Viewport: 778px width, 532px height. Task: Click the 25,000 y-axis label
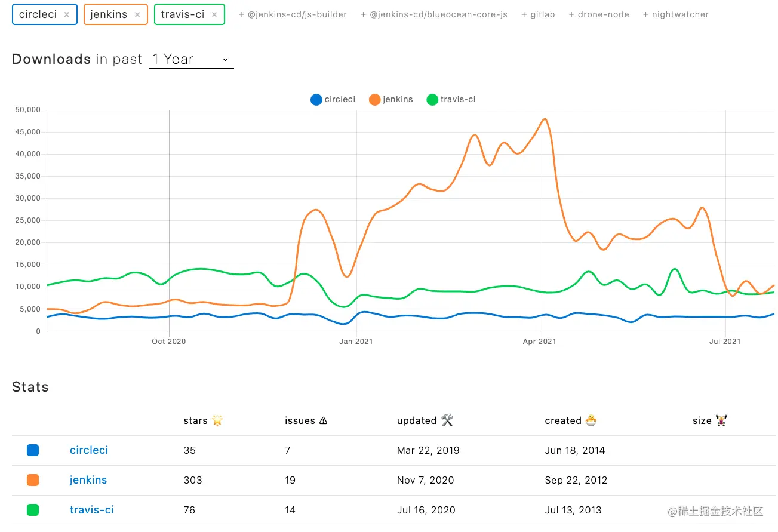[x=29, y=220]
